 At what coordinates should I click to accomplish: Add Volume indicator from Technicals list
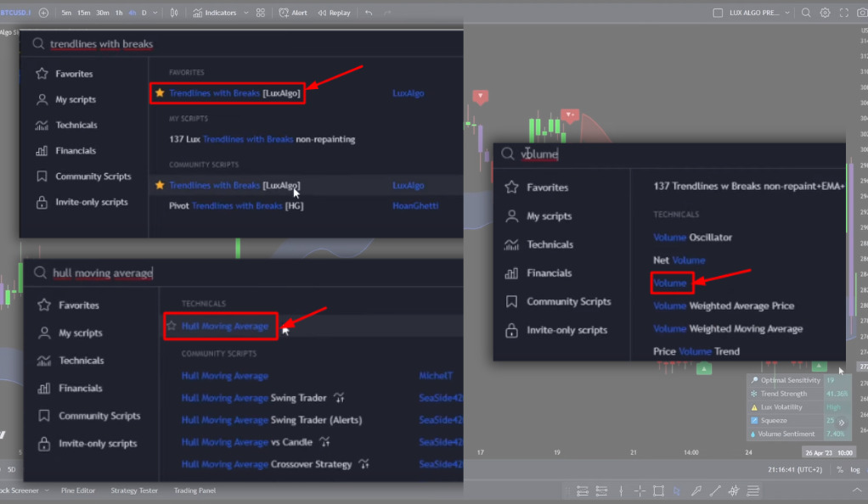670,283
